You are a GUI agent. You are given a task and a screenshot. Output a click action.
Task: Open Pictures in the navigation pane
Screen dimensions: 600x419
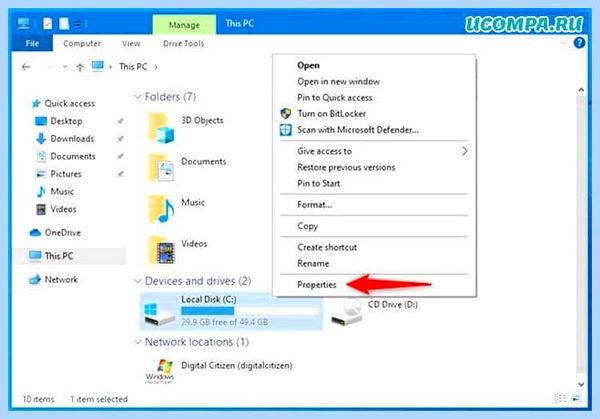pyautogui.click(x=66, y=174)
